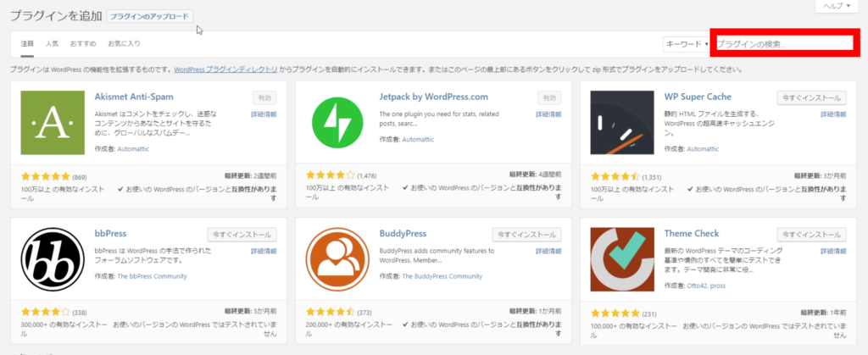Switch to the 人気 tab
The image size is (868, 355).
coord(52,43)
